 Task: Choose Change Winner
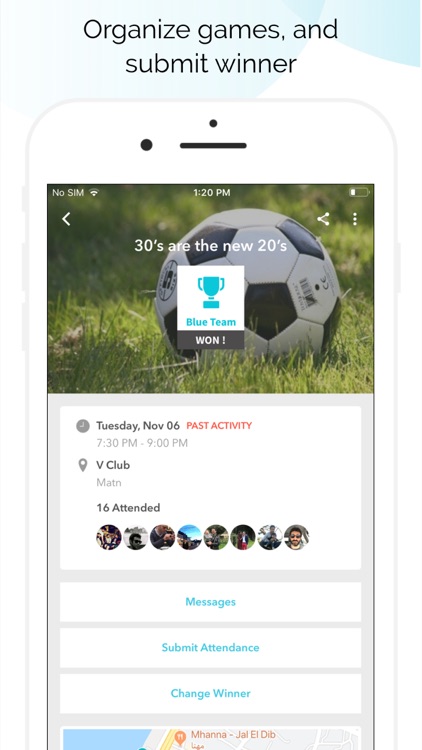(x=211, y=694)
